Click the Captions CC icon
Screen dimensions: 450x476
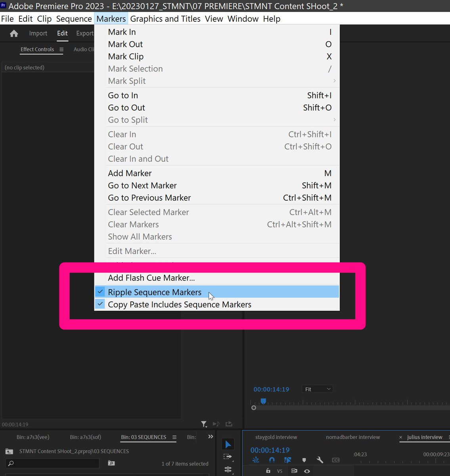(336, 460)
